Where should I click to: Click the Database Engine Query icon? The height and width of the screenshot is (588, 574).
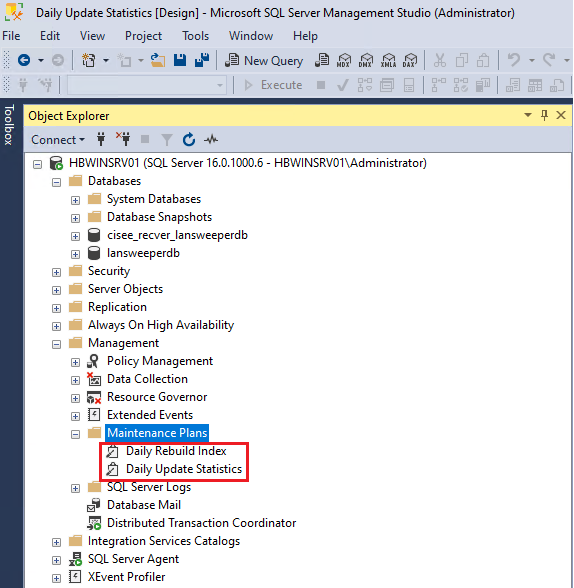coord(322,60)
